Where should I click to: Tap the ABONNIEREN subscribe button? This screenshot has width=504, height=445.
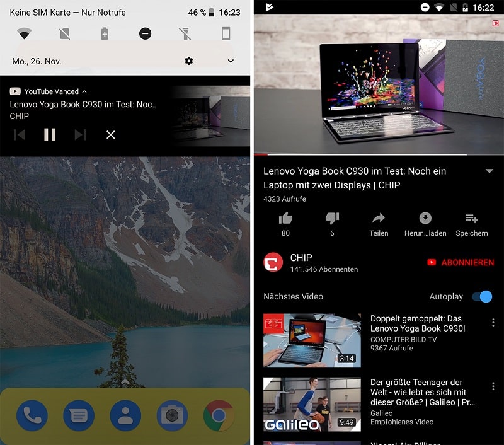pyautogui.click(x=461, y=262)
